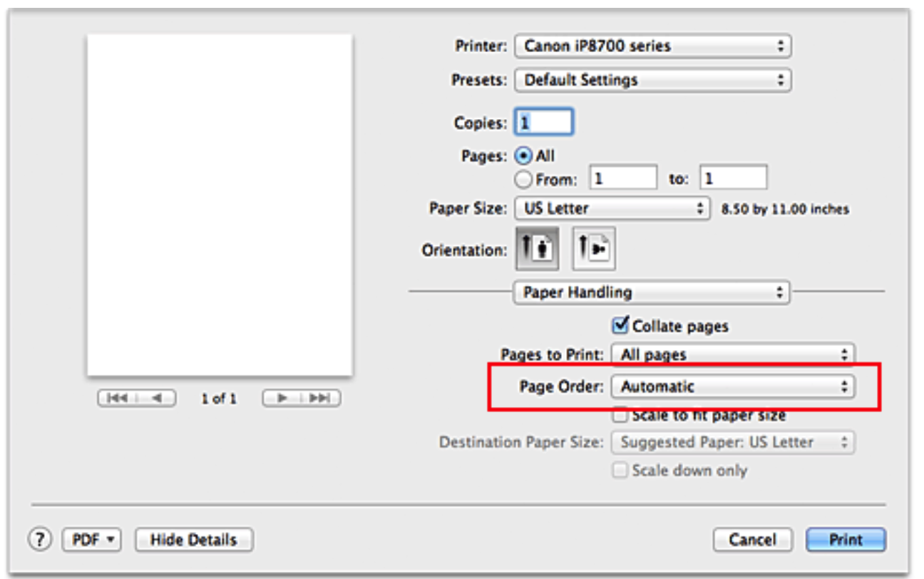Open the Paper Size US Letter dropdown
Viewport: 924px width, 579px height.
[612, 209]
